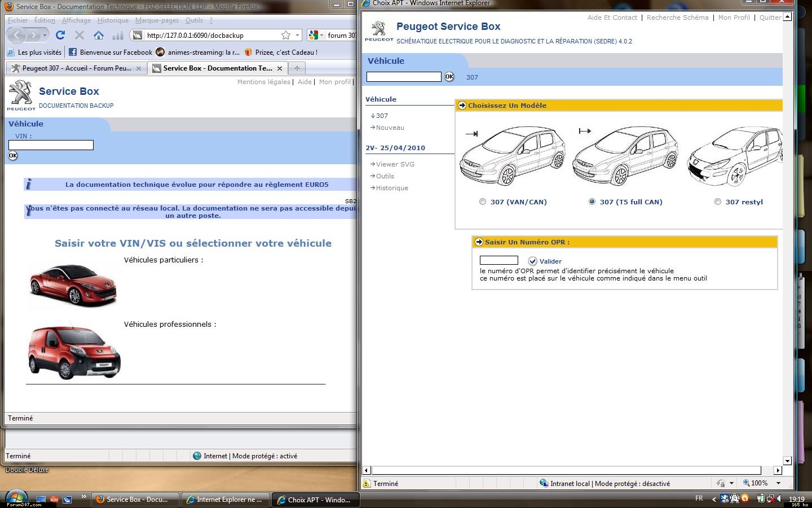Click OK button next to SEDRE vehicle field
812x508 pixels.
point(449,77)
